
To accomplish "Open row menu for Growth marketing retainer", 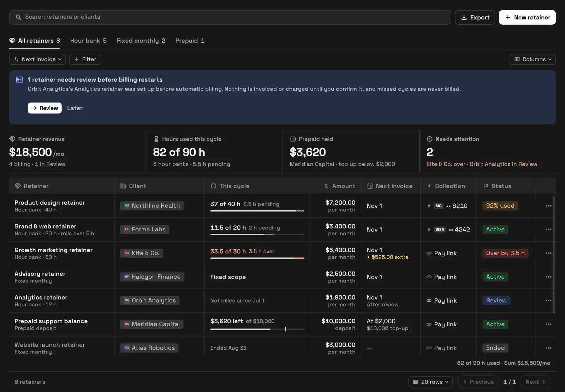I will click(x=548, y=253).
